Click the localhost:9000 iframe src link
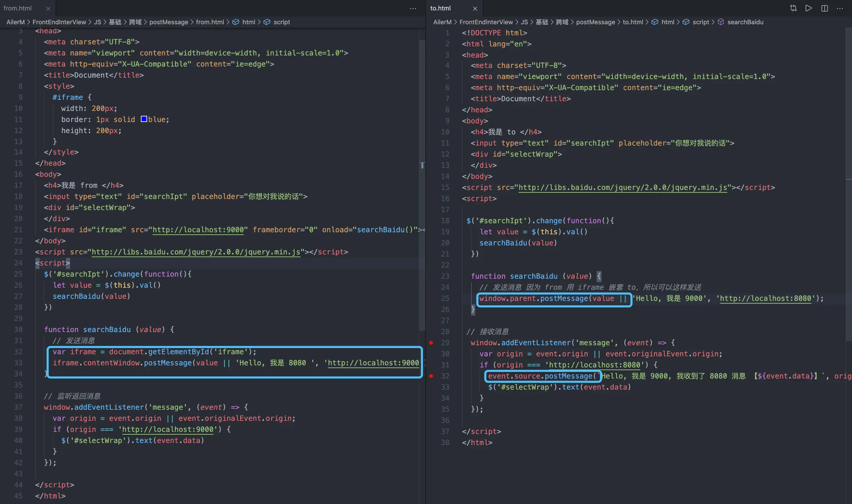 coord(198,230)
